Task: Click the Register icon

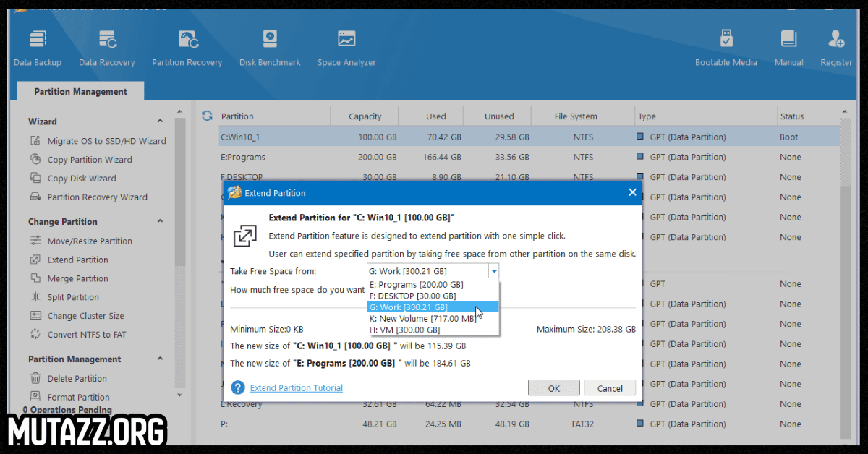Action: (836, 45)
